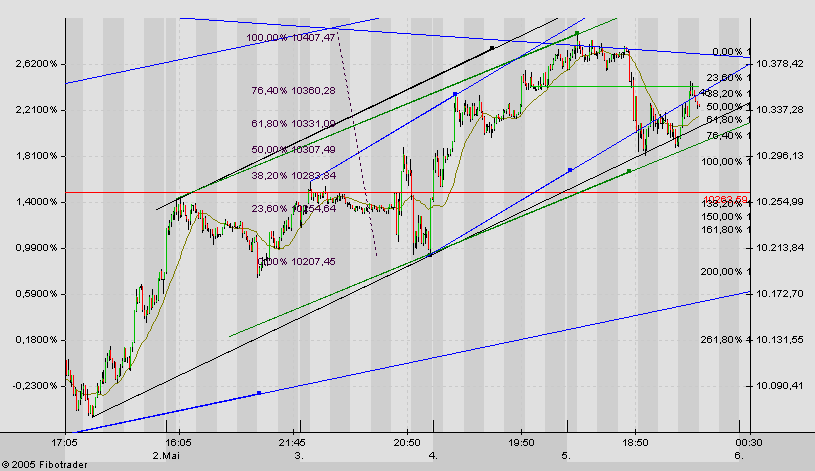The image size is (815, 471).
Task: Click the -0,2300% percent axis label
Action: click(x=33, y=386)
